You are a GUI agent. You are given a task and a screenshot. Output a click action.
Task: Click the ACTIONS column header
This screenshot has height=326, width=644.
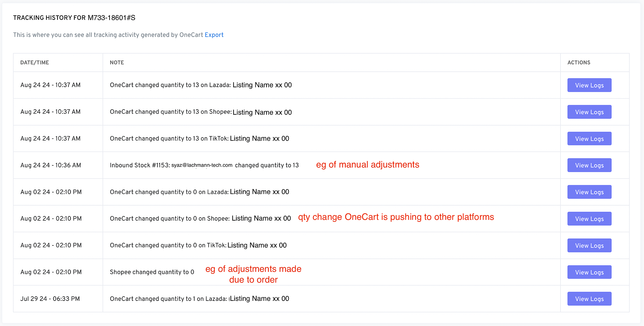pyautogui.click(x=579, y=63)
